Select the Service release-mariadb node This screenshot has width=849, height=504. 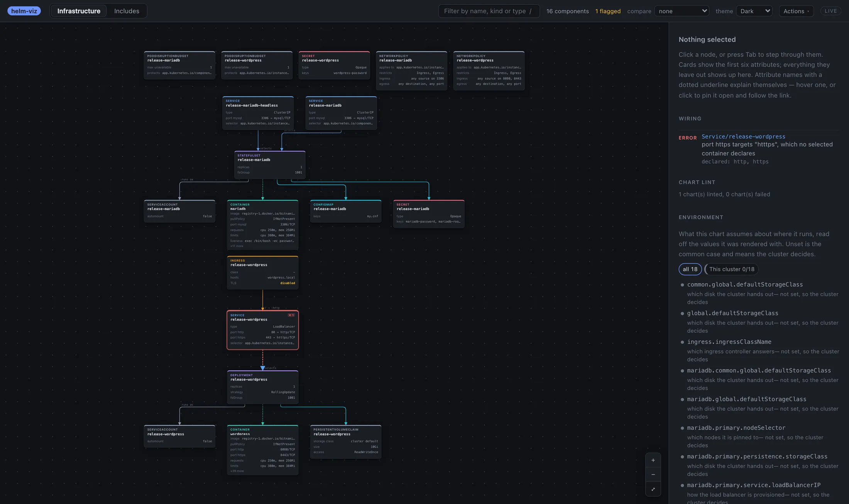point(341,113)
